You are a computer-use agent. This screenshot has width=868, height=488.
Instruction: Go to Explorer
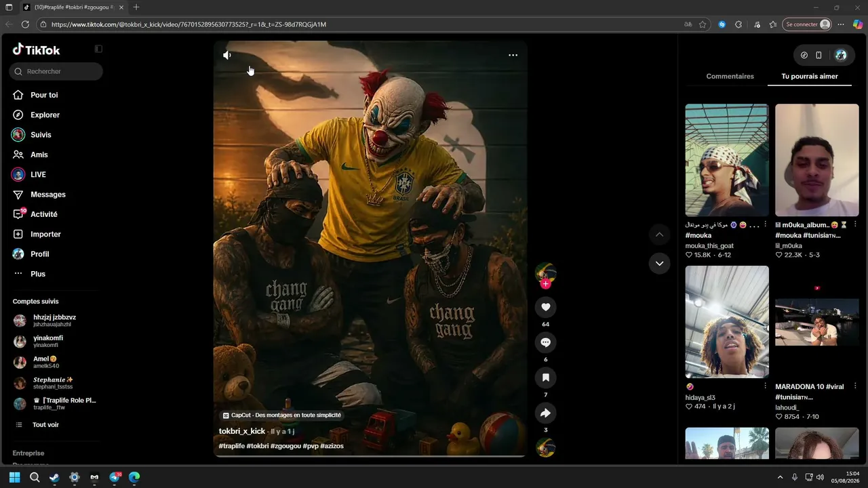point(45,115)
